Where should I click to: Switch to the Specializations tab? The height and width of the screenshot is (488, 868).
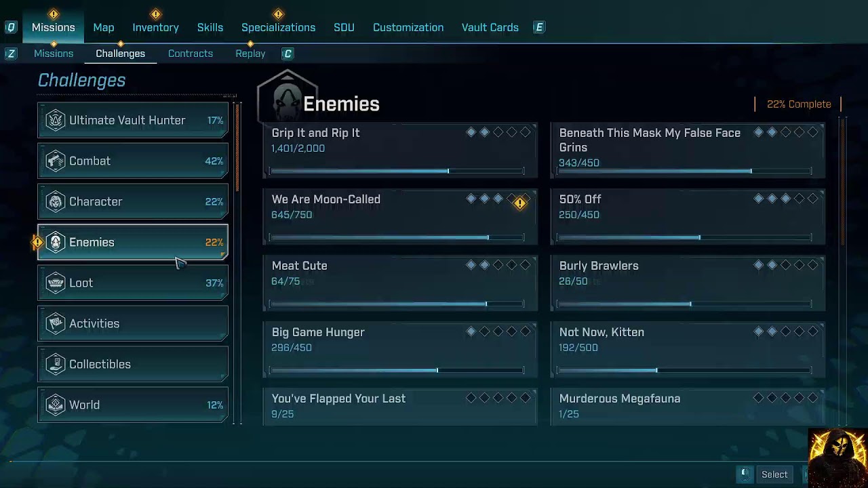coord(279,27)
